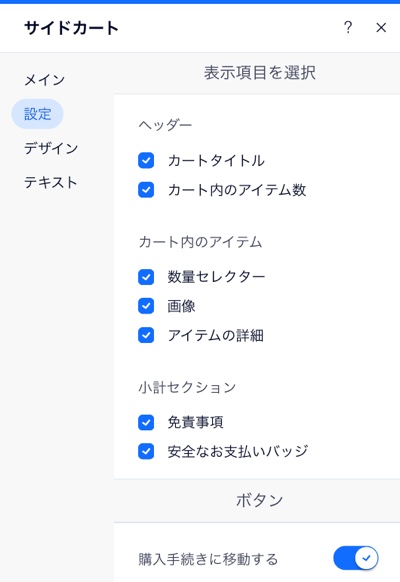Uncheck the 画像 checkbox
The image size is (400, 582).
coord(146,306)
